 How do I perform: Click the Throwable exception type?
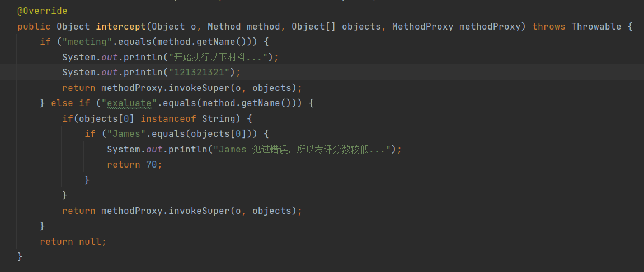pos(596,27)
